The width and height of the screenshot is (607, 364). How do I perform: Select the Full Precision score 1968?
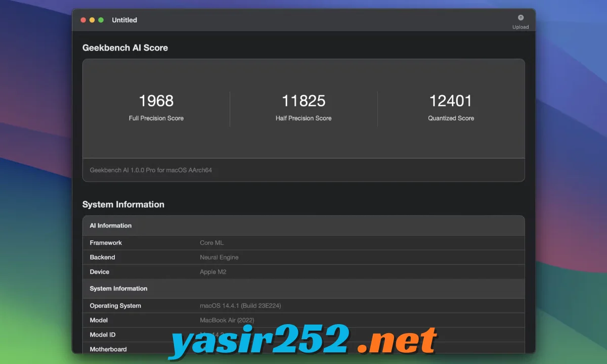[156, 101]
